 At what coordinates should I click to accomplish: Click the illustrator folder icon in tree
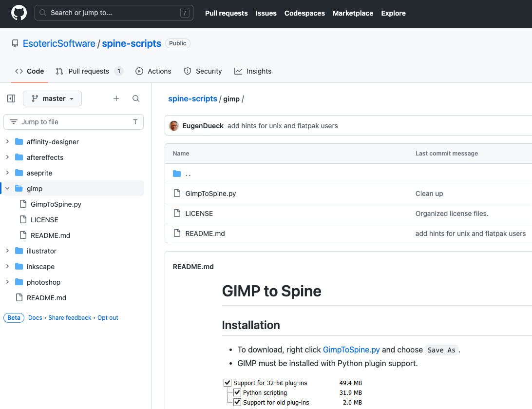(x=19, y=251)
